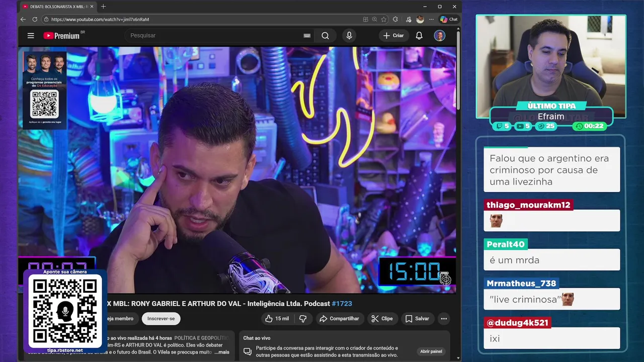
Task: Click the ÚLTIMO TIPA banner label
Action: (x=551, y=106)
